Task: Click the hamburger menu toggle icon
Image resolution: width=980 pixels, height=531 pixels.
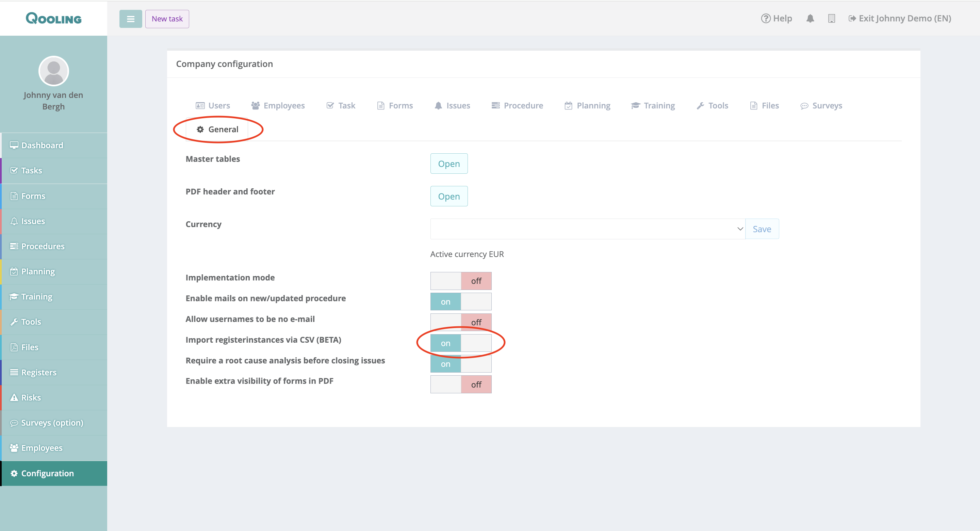Action: (130, 19)
